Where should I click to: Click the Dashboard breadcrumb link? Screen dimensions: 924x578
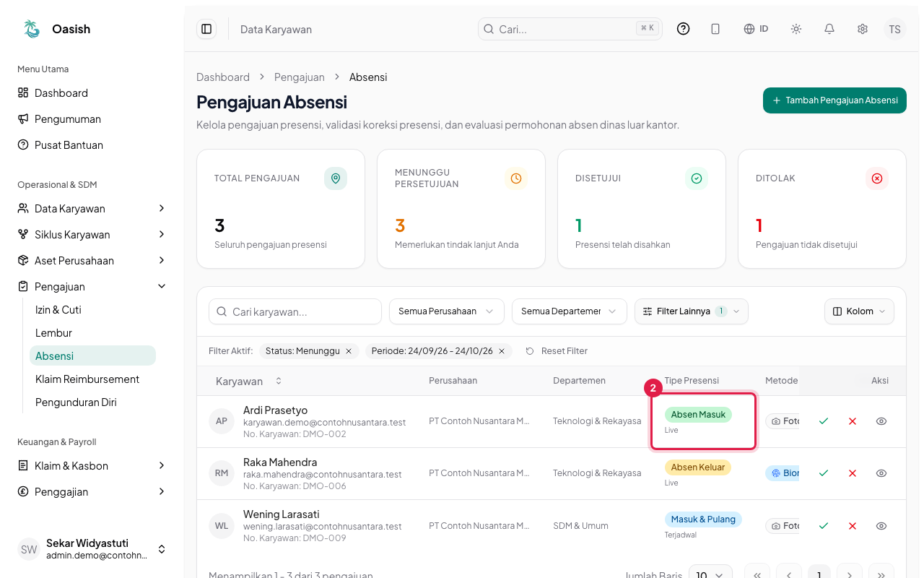coord(223,77)
